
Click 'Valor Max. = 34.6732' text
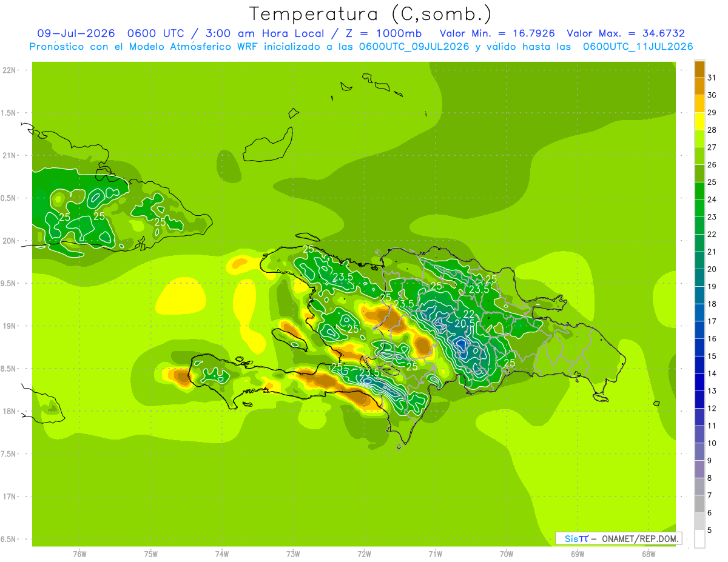pos(625,33)
